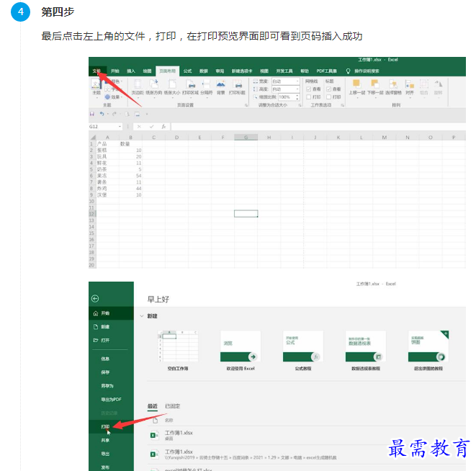Click the select-all corner of the worksheet
Screen dimensions: 476x471
(93, 138)
